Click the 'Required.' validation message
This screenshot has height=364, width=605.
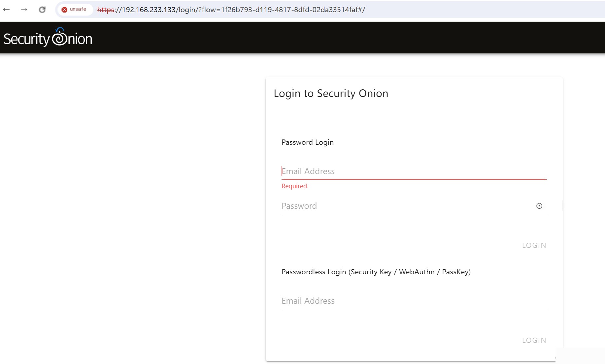pyautogui.click(x=295, y=186)
